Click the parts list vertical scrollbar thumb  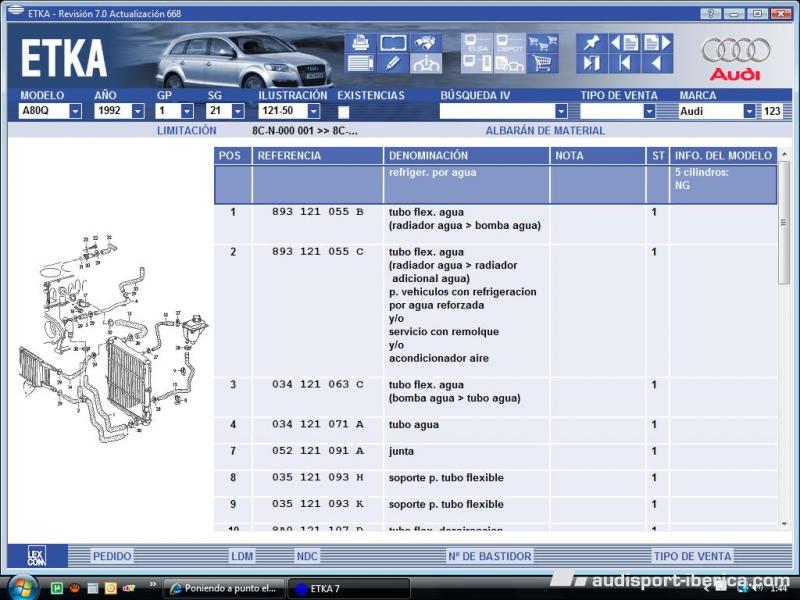[x=784, y=223]
